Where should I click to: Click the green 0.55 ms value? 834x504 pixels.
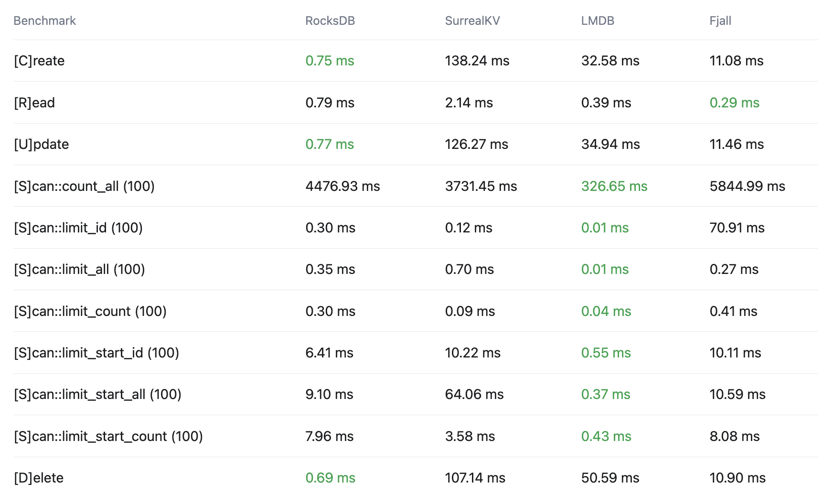[606, 353]
